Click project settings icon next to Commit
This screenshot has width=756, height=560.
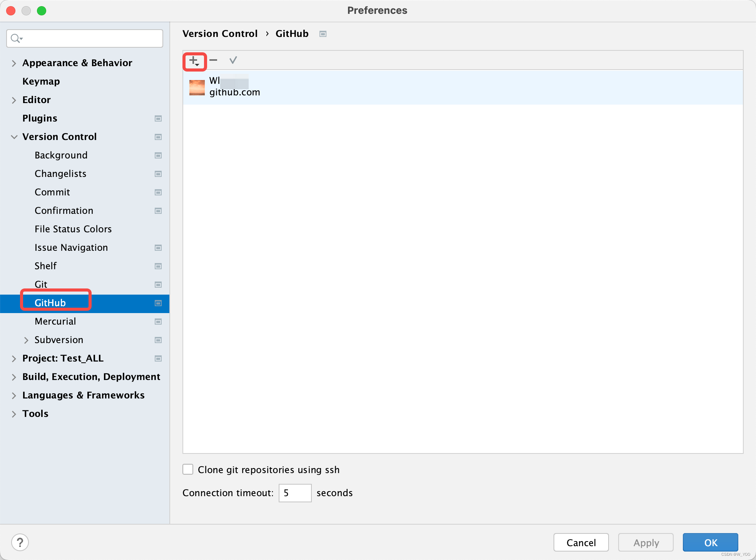[158, 192]
